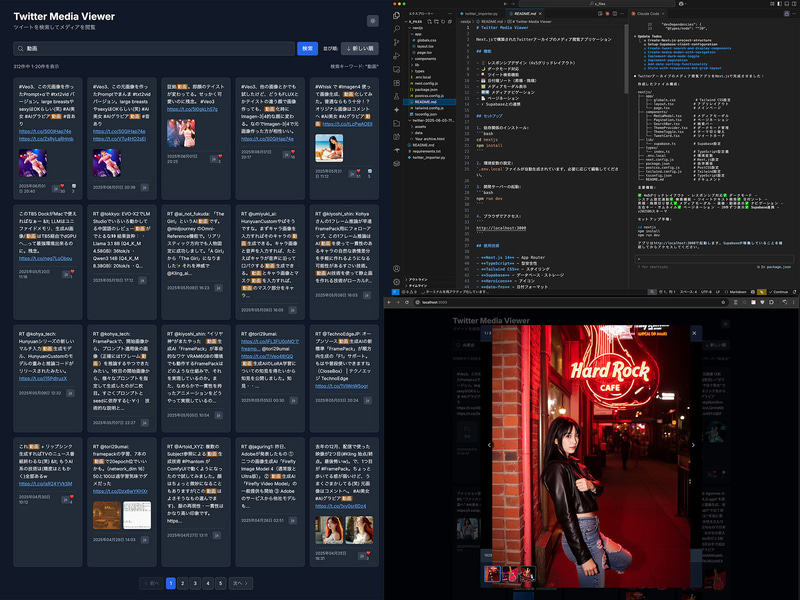The image size is (800, 600).
Task: Collapse the app folder in the explorer
Action: (416, 34)
